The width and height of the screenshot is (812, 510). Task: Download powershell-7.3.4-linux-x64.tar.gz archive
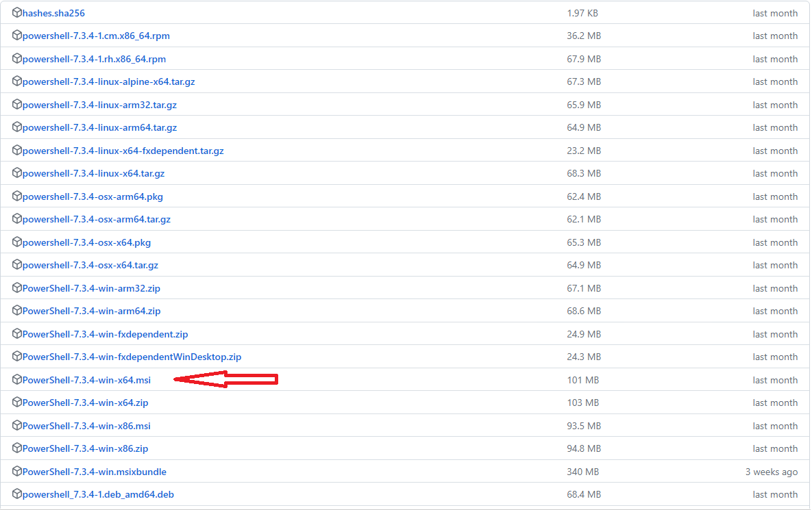click(93, 173)
